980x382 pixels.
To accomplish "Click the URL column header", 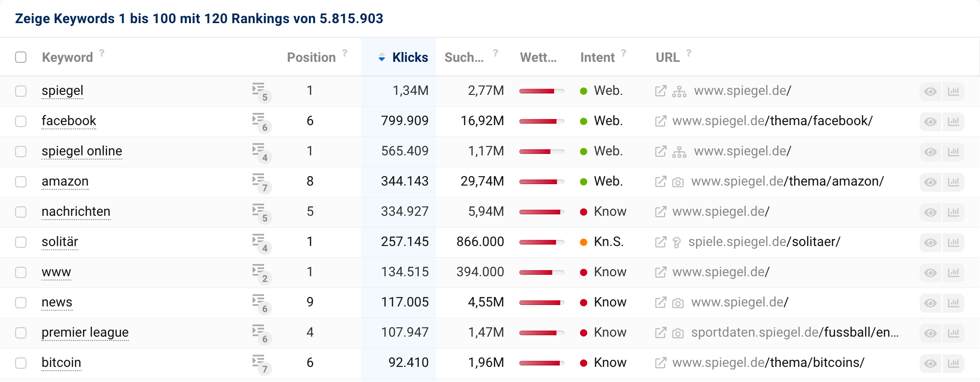I will click(x=667, y=58).
